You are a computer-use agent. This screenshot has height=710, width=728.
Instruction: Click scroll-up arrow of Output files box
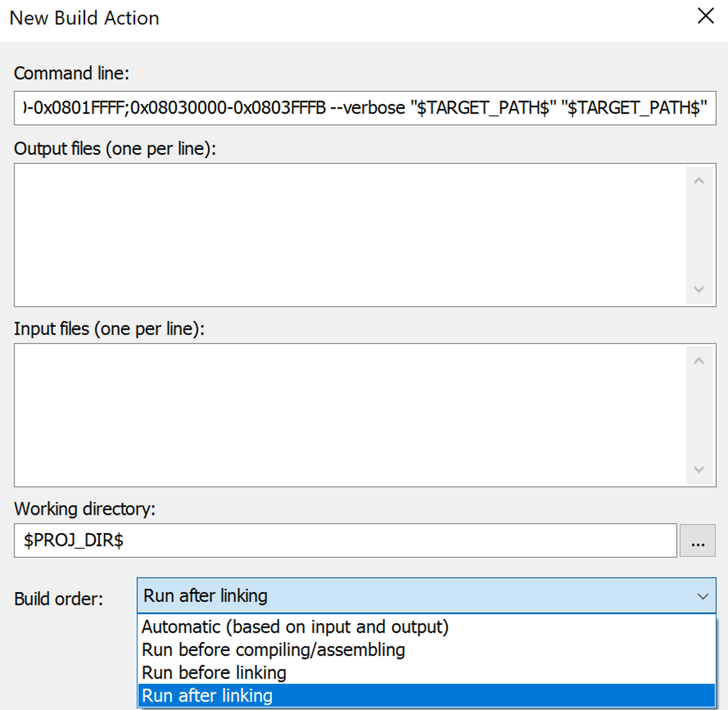tap(698, 179)
